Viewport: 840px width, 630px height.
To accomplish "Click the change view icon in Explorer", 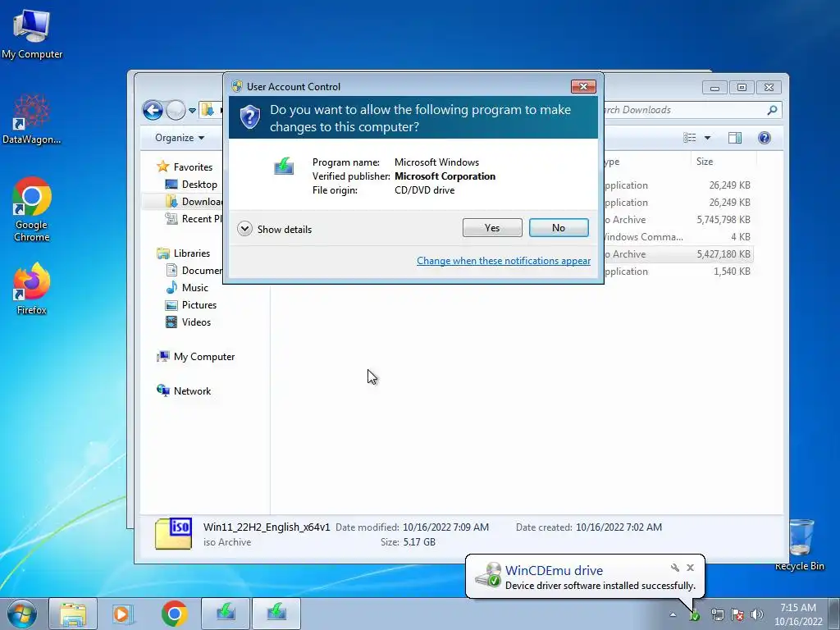I will 689,138.
